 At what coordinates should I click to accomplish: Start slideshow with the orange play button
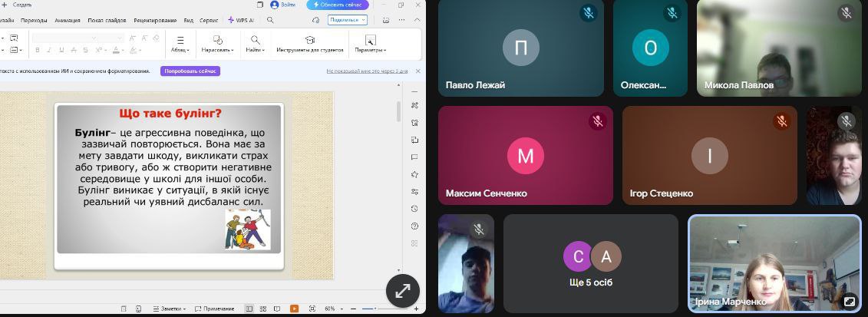tap(294, 309)
